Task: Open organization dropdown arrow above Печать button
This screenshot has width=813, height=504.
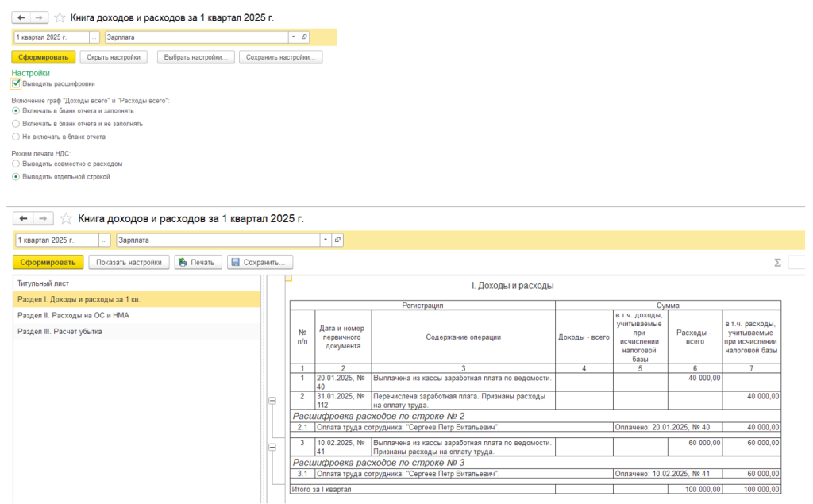Action: pyautogui.click(x=324, y=240)
